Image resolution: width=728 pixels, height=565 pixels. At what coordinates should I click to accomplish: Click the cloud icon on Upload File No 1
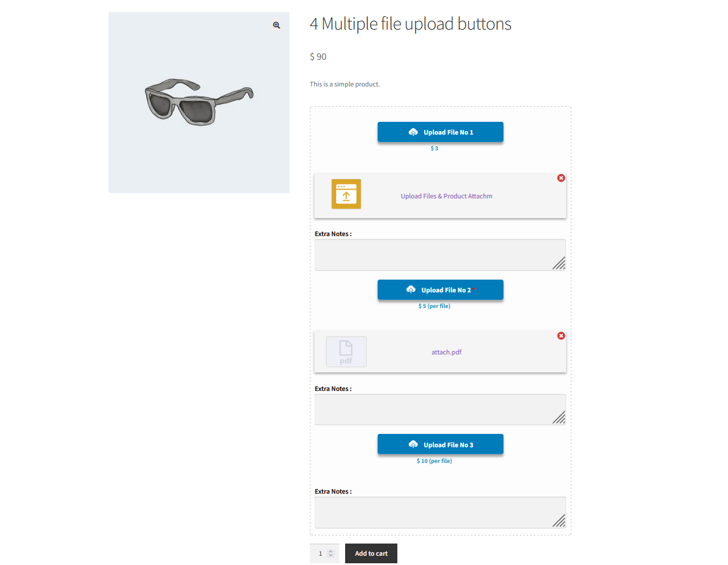point(412,132)
